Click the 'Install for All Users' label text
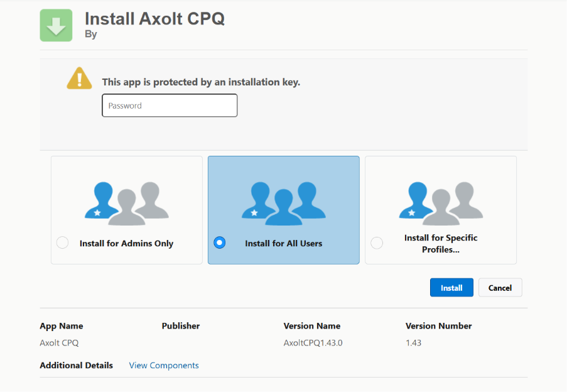This screenshot has width=567, height=392. [x=283, y=244]
